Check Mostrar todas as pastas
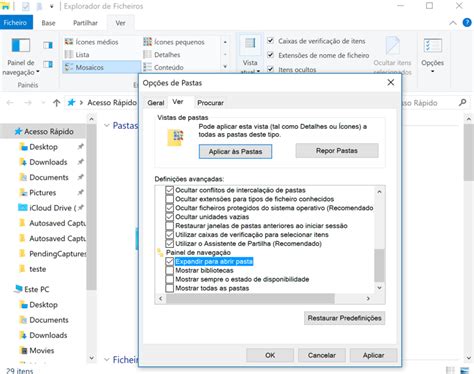This screenshot has height=374, width=474. [169, 288]
